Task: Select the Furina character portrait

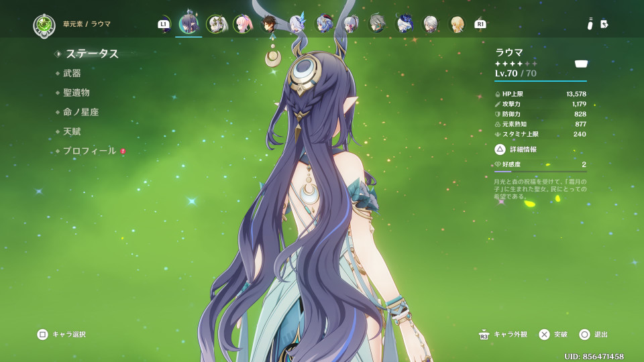Action: [x=405, y=24]
